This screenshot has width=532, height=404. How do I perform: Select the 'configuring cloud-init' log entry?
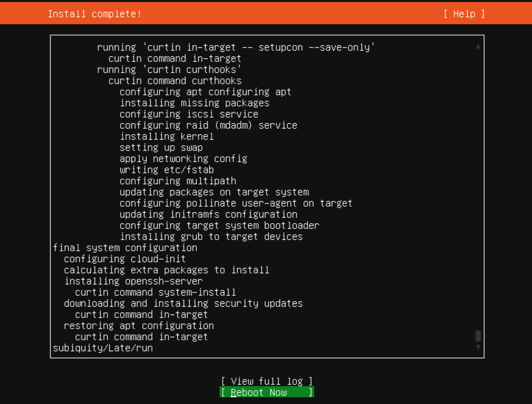[125, 259]
